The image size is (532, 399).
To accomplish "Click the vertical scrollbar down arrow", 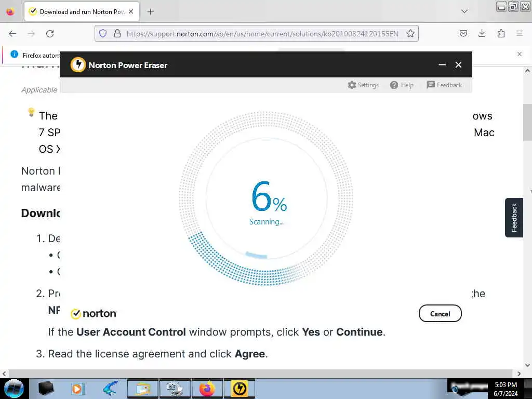I will [x=527, y=365].
